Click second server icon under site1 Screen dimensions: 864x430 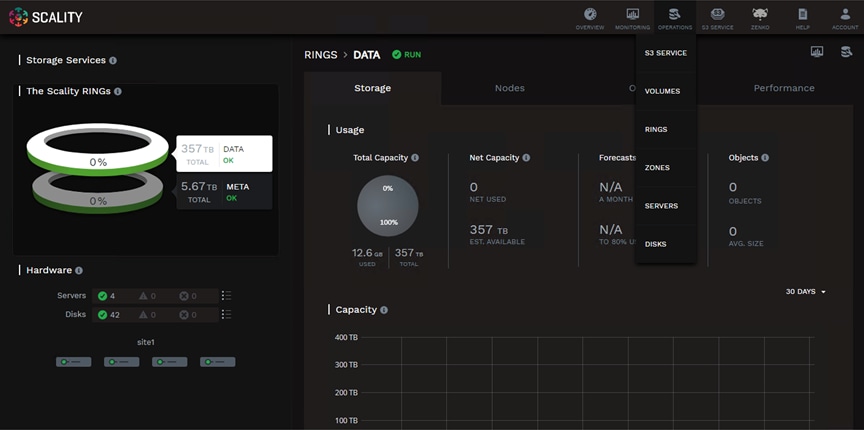pos(122,362)
